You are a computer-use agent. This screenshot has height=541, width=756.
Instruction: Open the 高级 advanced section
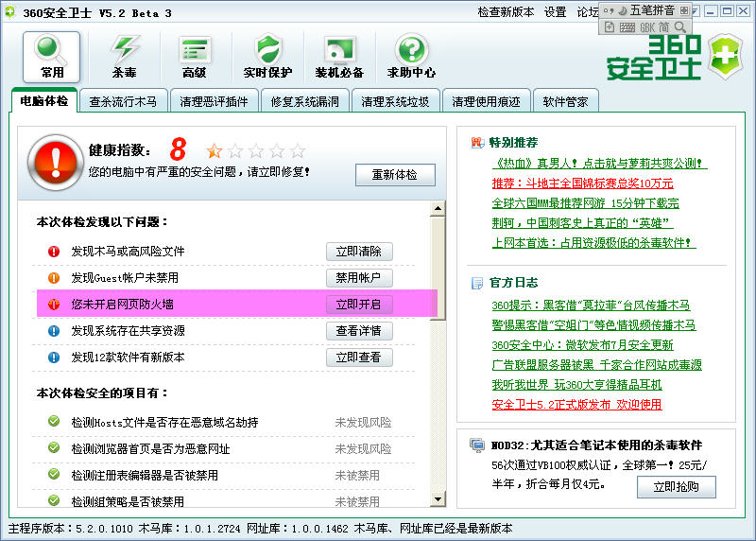194,57
